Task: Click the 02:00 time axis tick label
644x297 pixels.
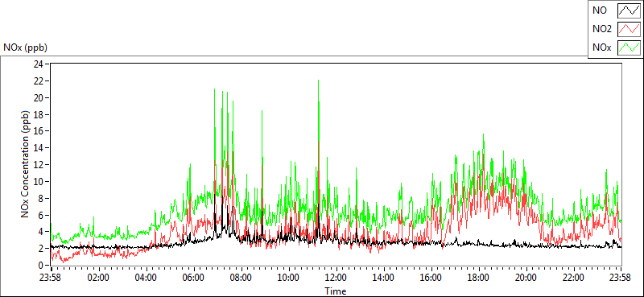Action: 98,277
